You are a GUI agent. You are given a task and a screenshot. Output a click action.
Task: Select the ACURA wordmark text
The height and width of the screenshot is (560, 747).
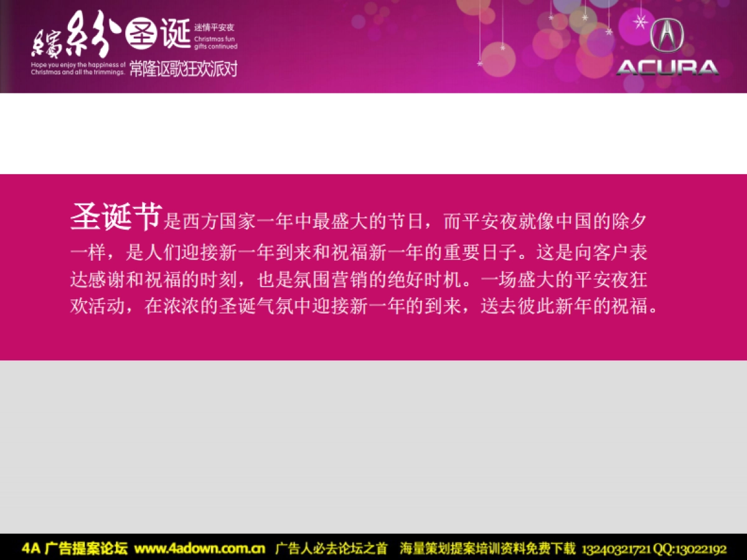point(667,67)
